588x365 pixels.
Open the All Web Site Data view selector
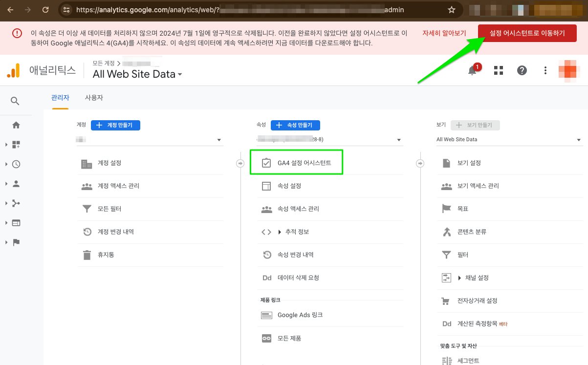coord(137,74)
